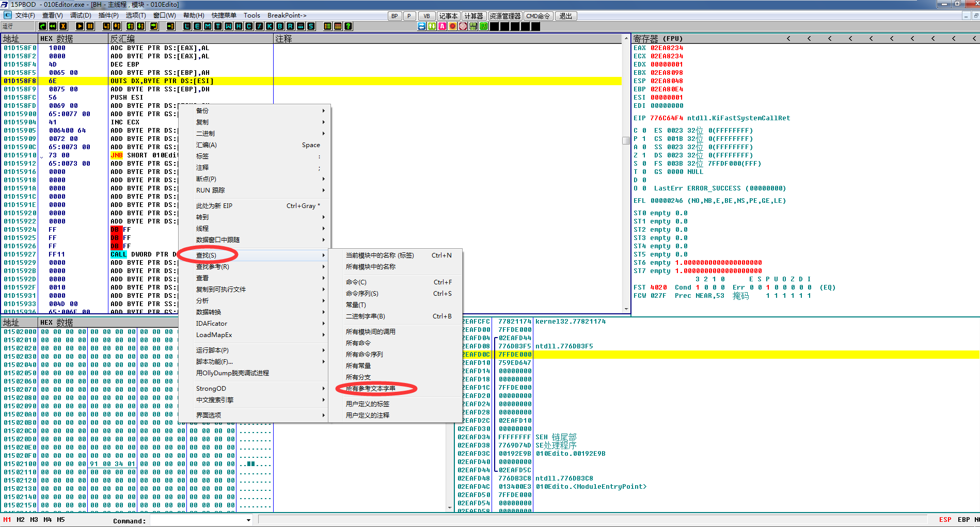Open the Memory map (M) icon
Viewport: 980px width, 527px height.
[x=208, y=26]
